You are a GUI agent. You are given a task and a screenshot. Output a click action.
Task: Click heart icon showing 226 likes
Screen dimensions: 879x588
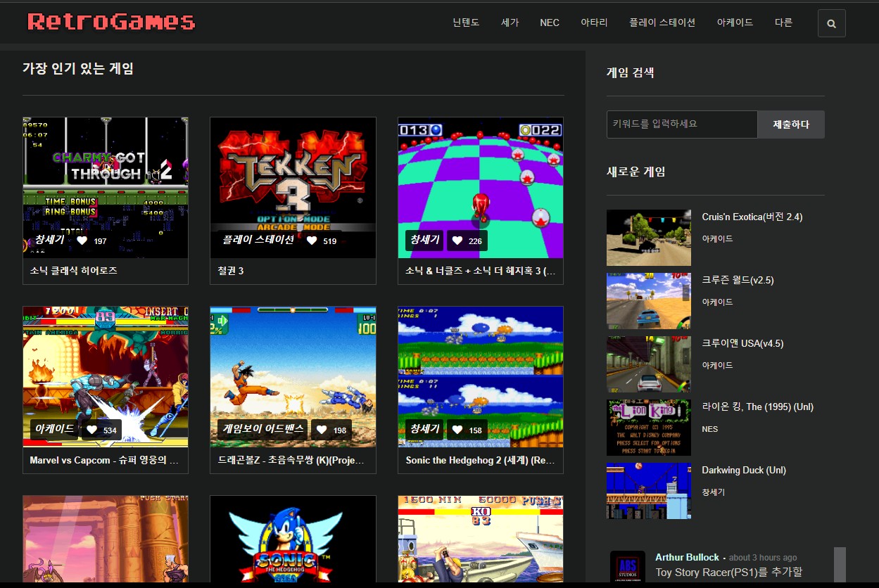point(457,241)
